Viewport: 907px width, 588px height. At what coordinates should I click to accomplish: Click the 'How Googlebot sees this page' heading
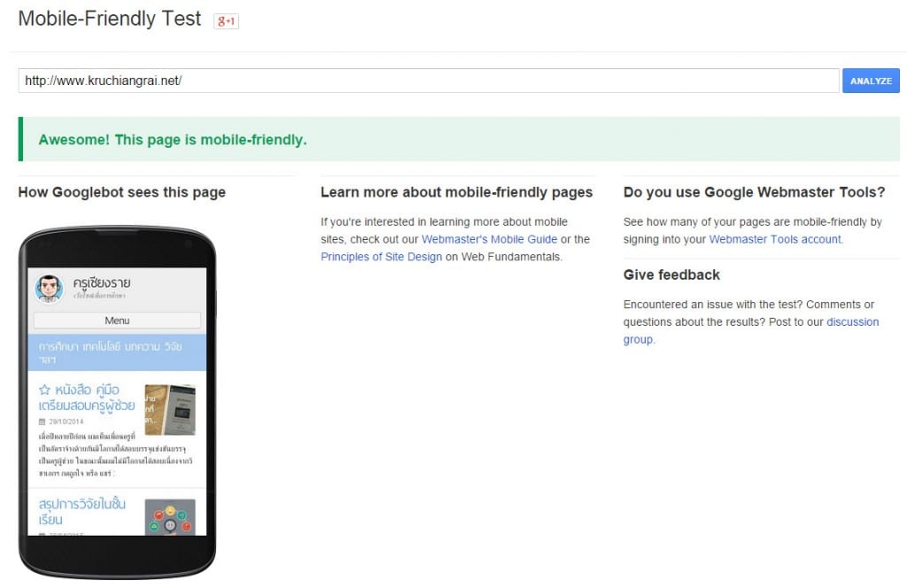pos(122,192)
